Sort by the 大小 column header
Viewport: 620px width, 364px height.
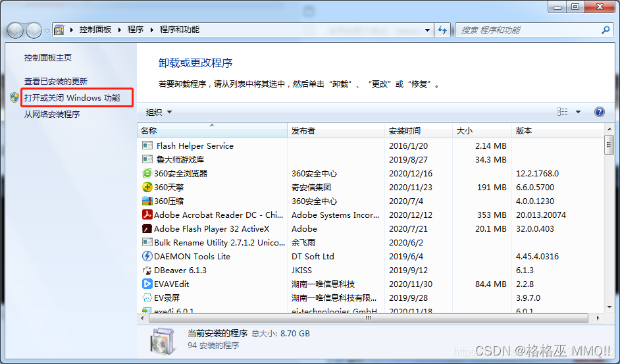click(482, 130)
